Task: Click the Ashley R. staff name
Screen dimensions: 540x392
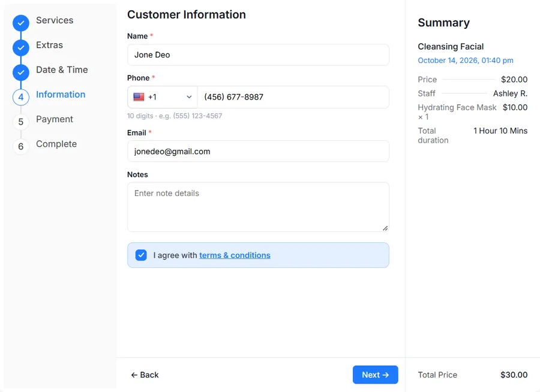Action: [x=510, y=94]
